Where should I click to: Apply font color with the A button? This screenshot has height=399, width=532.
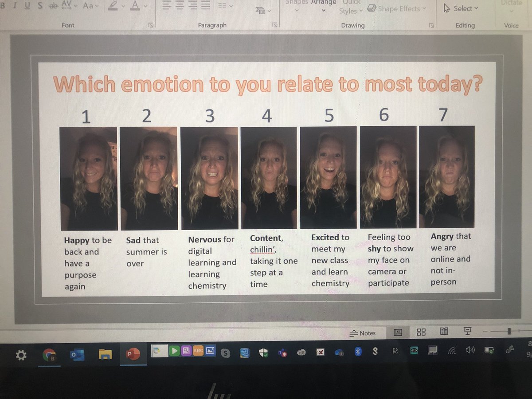(x=135, y=5)
